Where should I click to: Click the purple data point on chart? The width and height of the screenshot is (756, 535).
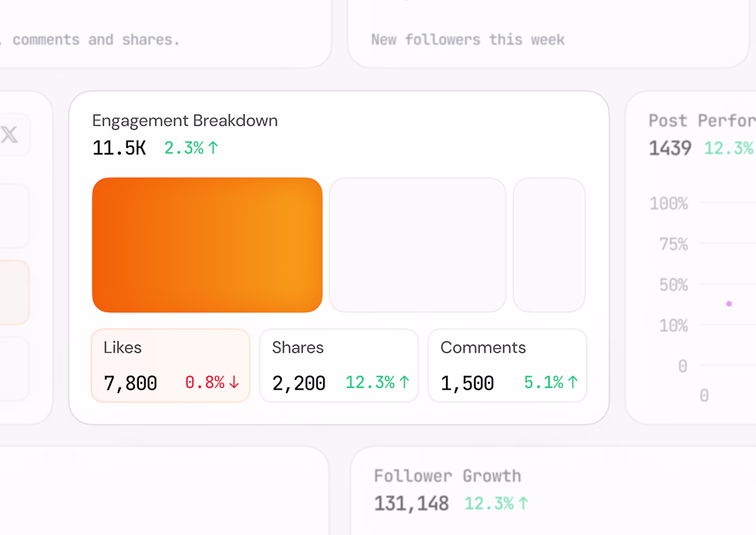click(729, 304)
